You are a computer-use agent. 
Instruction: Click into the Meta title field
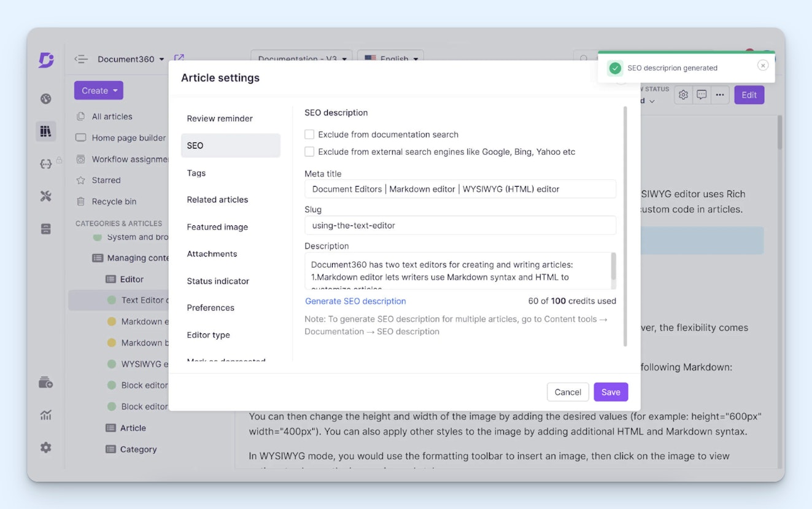pos(460,189)
